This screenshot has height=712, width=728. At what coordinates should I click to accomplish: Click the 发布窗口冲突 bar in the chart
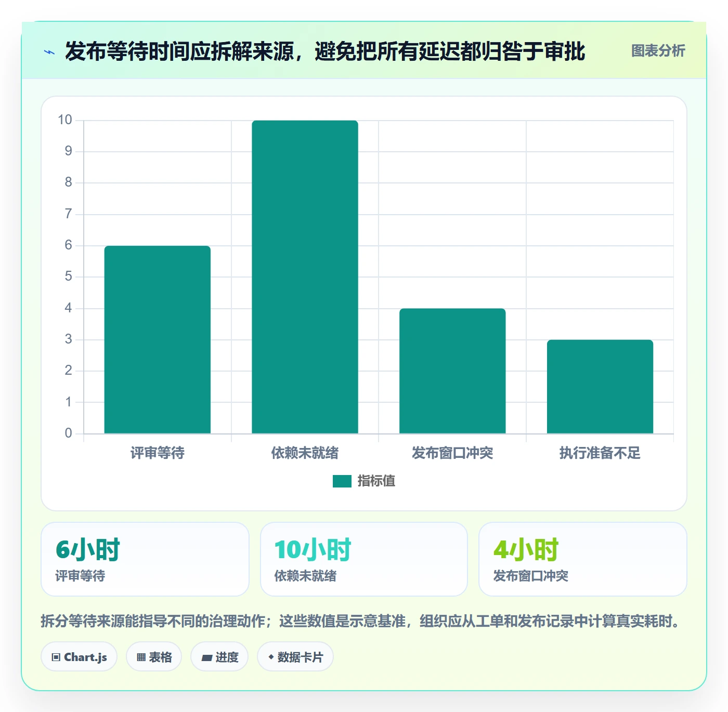pyautogui.click(x=452, y=371)
